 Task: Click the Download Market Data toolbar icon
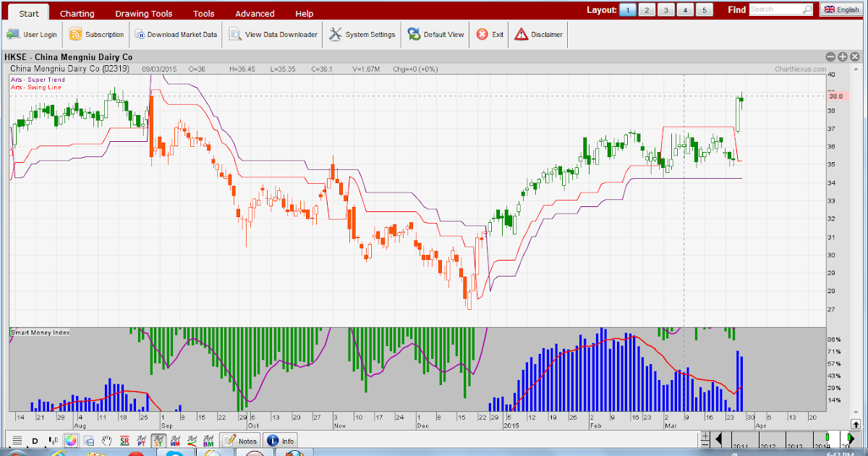176,34
